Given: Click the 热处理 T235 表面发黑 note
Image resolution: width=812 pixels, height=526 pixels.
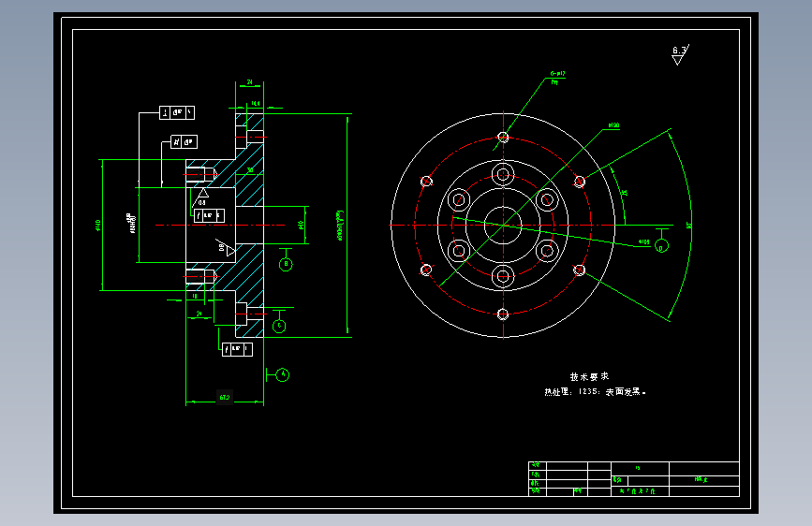Looking at the screenshot, I should 595,392.
